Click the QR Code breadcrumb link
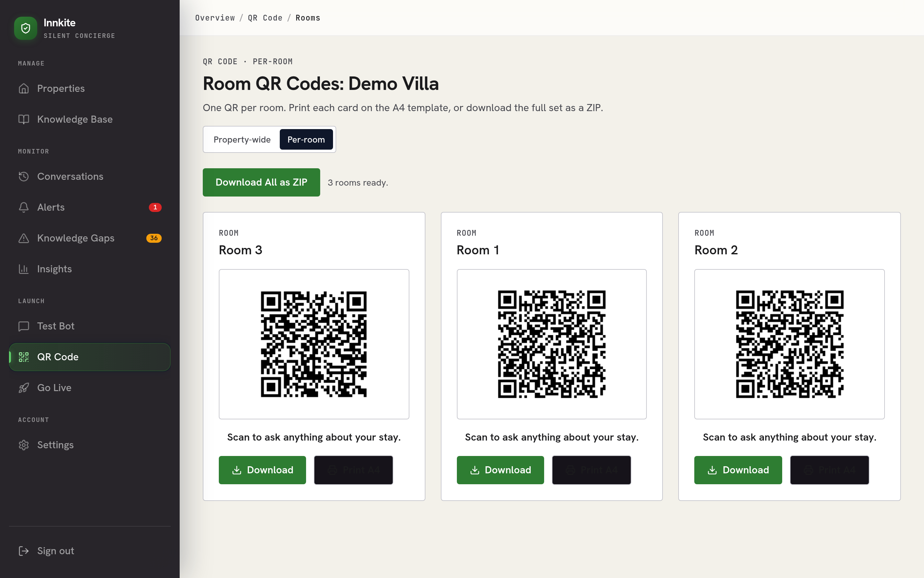 coord(265,18)
